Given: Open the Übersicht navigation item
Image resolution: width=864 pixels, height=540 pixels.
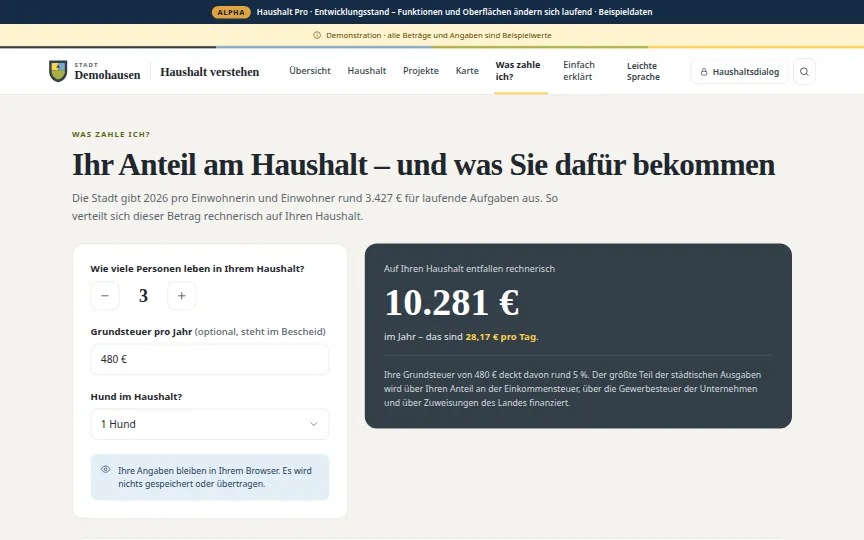Looking at the screenshot, I should [310, 71].
